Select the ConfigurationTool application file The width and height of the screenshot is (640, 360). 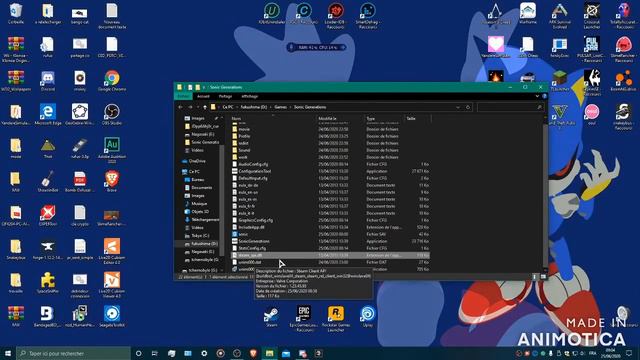coord(331,171)
